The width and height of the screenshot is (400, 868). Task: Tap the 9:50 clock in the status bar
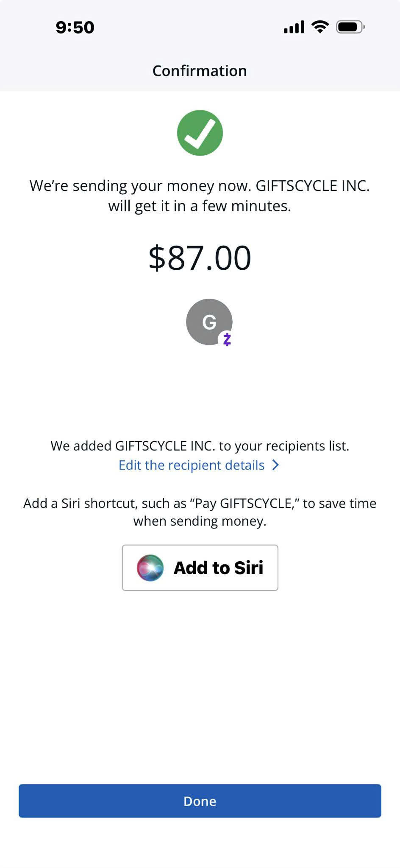tap(75, 28)
